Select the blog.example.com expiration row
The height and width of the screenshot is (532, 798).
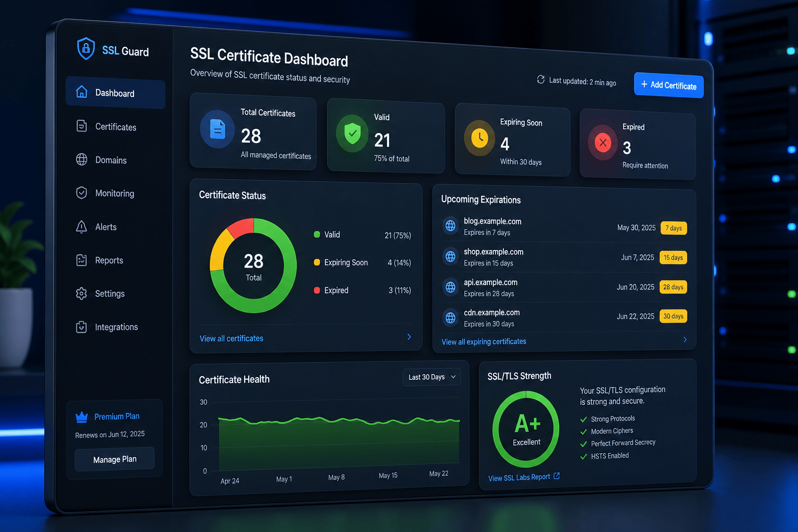click(565, 227)
